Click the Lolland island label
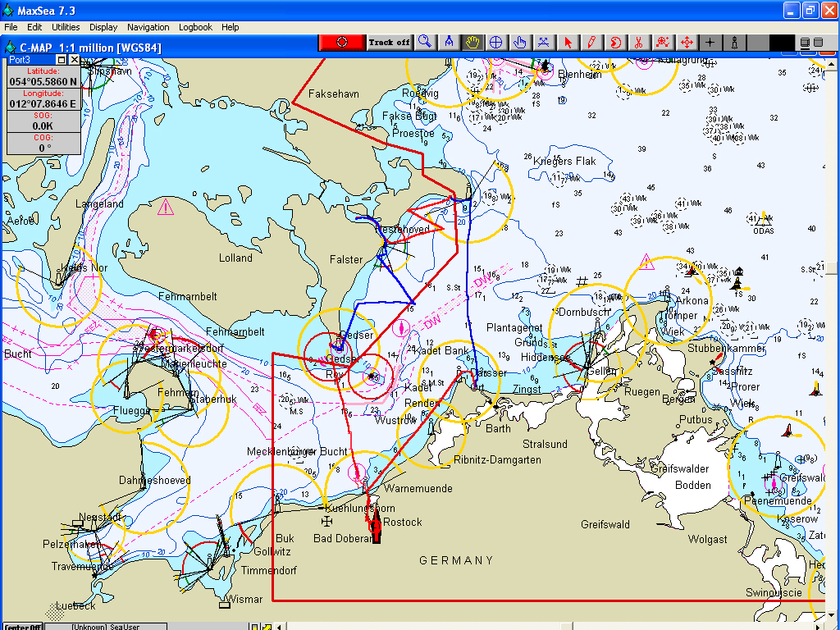The image size is (840, 630). tap(235, 258)
